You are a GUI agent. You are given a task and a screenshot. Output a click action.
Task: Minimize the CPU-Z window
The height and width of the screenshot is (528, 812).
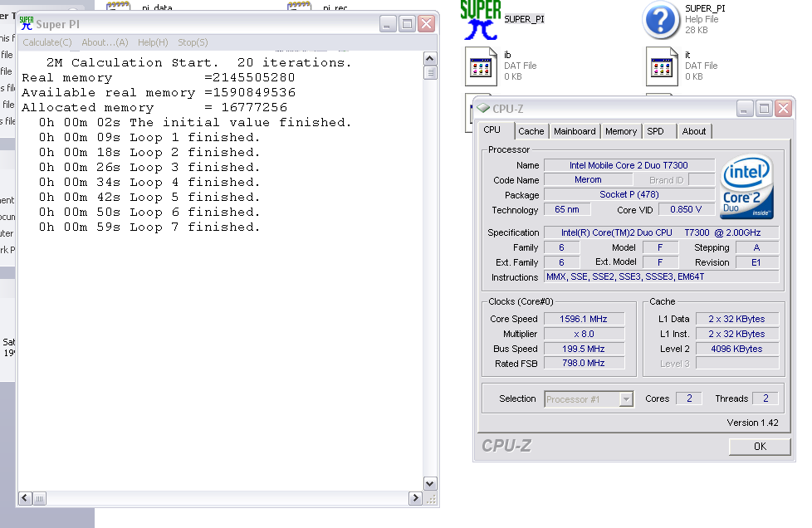pos(745,109)
